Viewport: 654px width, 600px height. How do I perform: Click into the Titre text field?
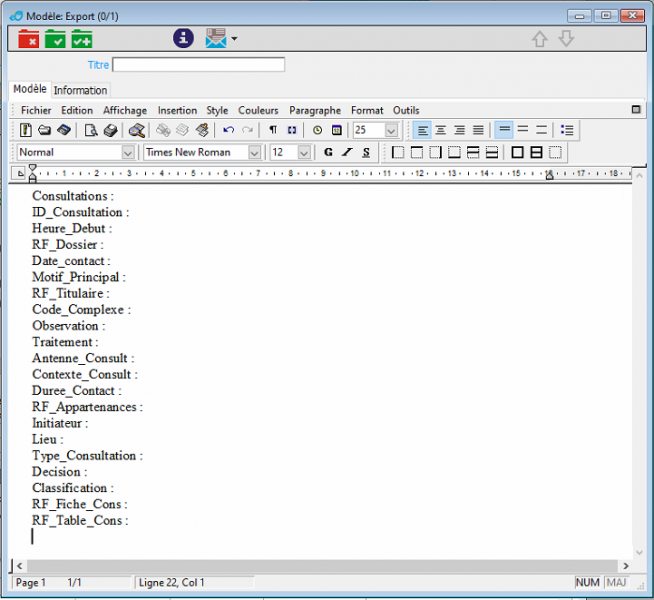click(199, 65)
